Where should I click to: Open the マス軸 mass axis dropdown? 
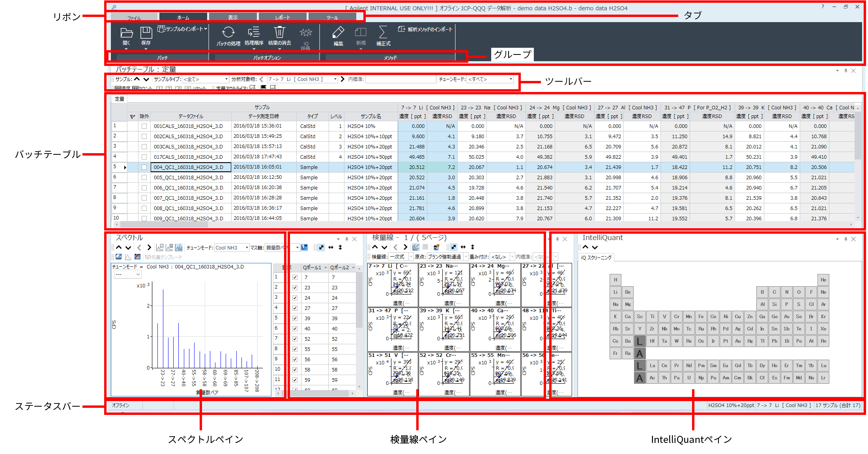tap(282, 248)
